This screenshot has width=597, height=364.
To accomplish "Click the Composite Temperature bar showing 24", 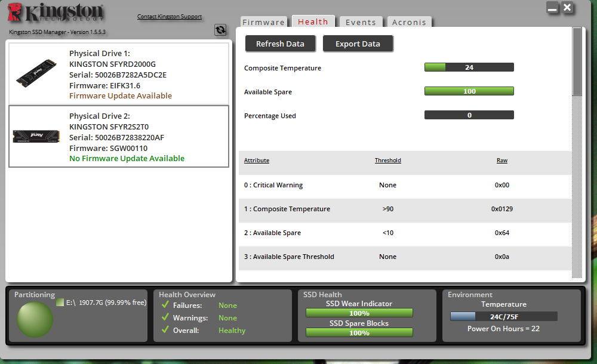I will point(469,67).
